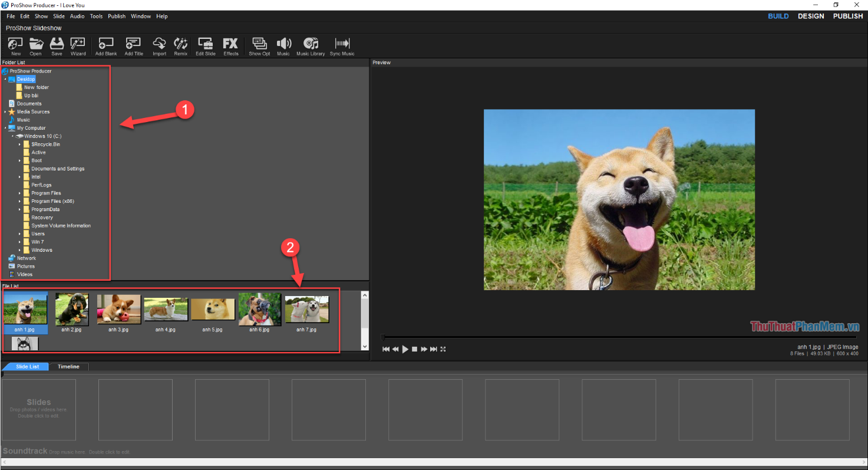Screen dimensions: 868x470
Task: Open the Effects (FX) panel
Action: (230, 46)
